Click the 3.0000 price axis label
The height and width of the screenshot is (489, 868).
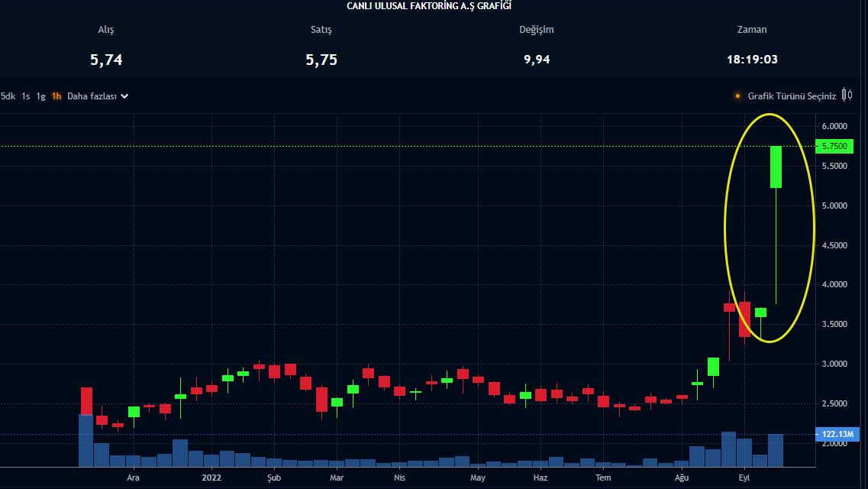tap(834, 364)
